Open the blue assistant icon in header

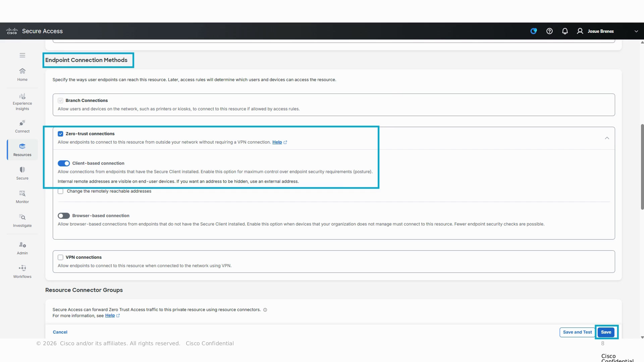[534, 31]
